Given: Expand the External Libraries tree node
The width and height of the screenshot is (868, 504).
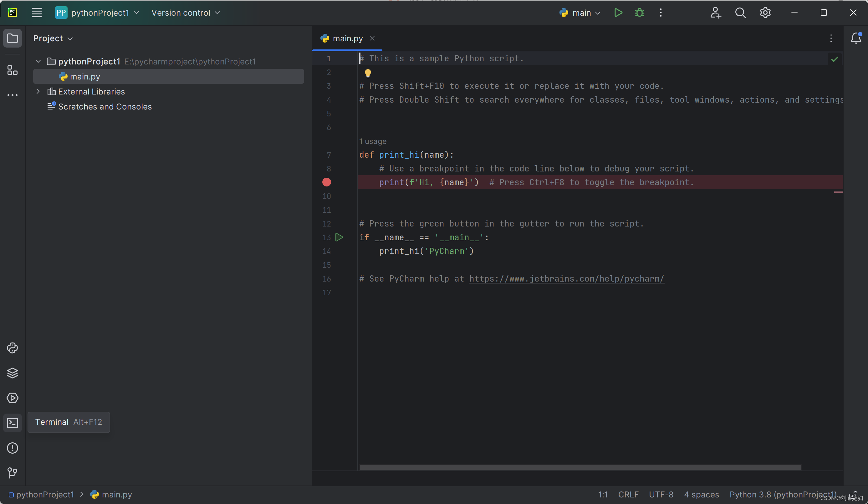Looking at the screenshot, I should tap(38, 92).
